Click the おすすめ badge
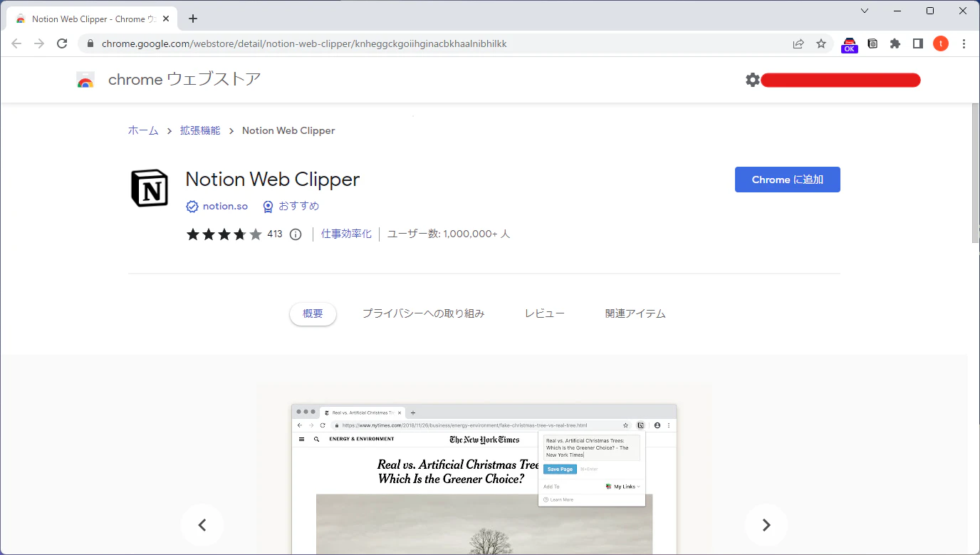 [291, 206]
